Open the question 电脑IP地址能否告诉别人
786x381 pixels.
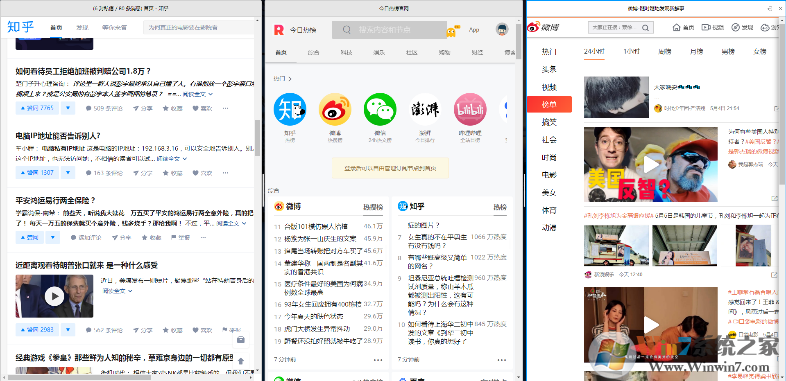[58, 136]
